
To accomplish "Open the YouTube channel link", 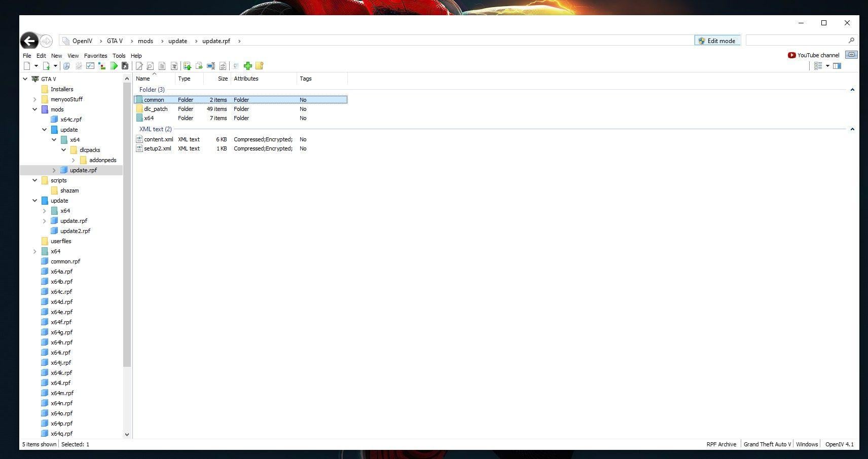I will [x=814, y=55].
